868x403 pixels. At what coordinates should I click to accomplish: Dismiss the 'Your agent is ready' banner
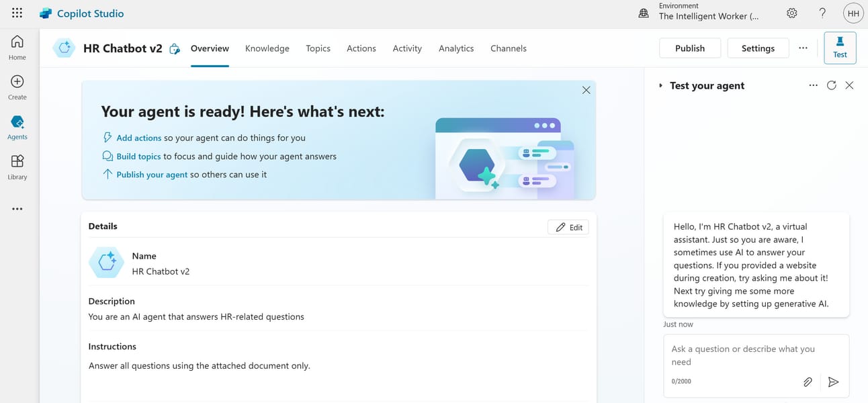coord(586,90)
